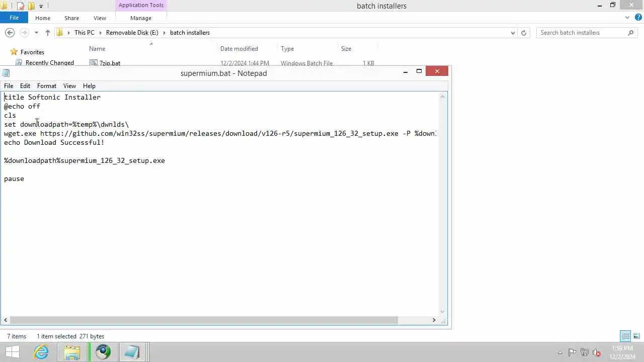The image size is (644, 362).
Task: Launch Internet Explorer from taskbar
Action: [41, 352]
